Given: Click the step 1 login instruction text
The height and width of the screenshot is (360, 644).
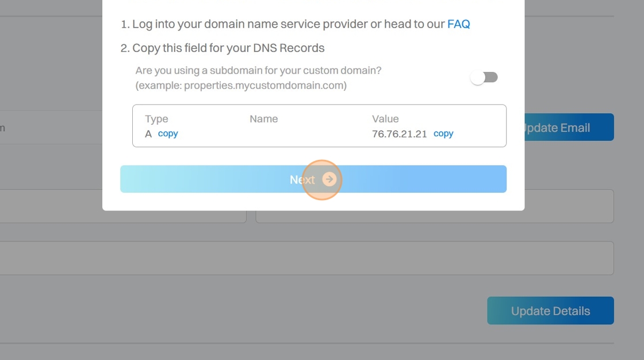Looking at the screenshot, I should [287, 24].
